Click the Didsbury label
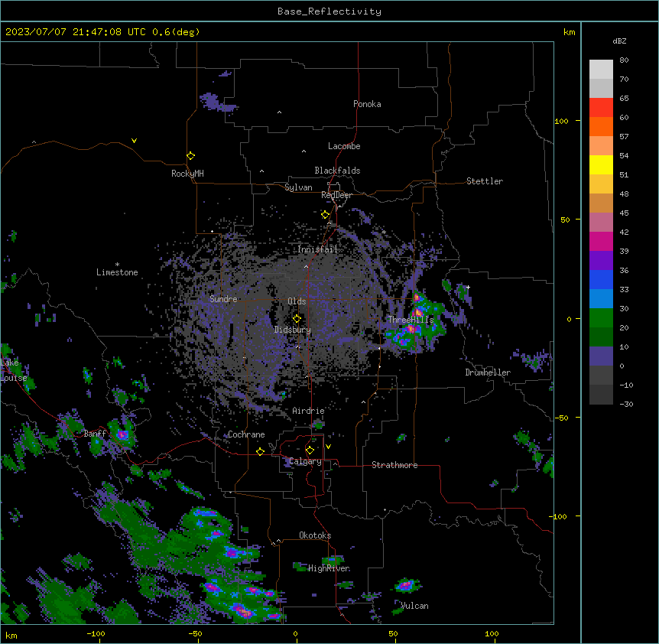The image size is (659, 644). click(293, 330)
